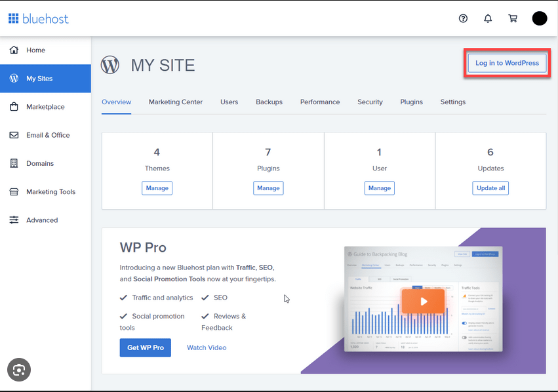Open the help question mark icon
558x392 pixels.
(x=463, y=18)
